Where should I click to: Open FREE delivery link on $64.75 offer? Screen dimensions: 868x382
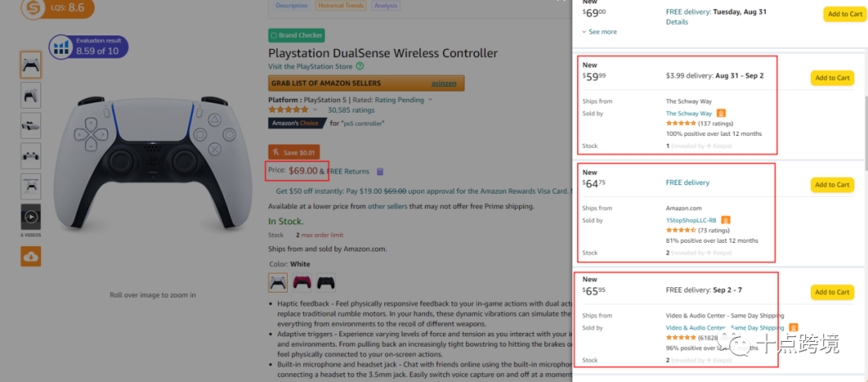[687, 182]
